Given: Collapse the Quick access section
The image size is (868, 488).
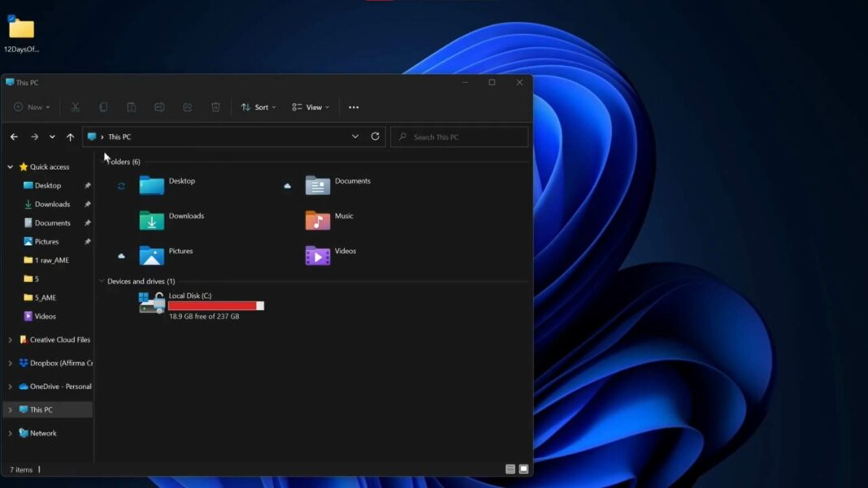Looking at the screenshot, I should 10,166.
